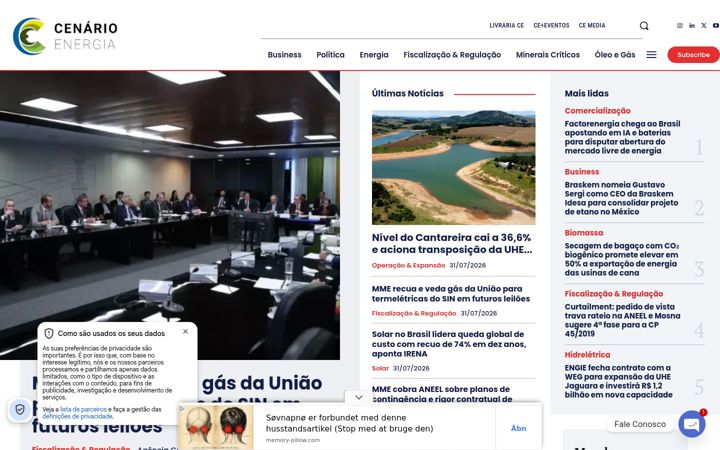Read Nível do Cantareira headline
This screenshot has width=720, height=450.
tap(452, 243)
